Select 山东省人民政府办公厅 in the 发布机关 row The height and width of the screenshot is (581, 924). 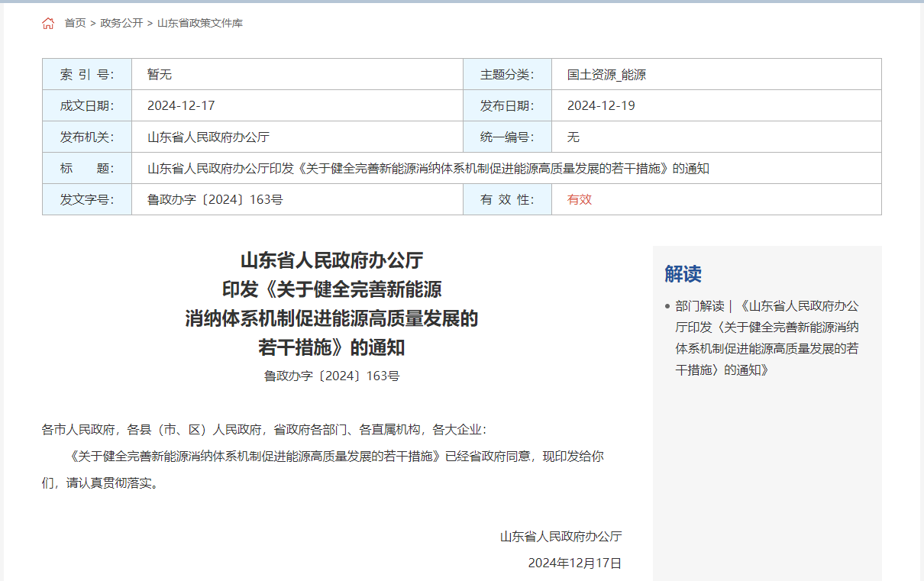pos(208,137)
